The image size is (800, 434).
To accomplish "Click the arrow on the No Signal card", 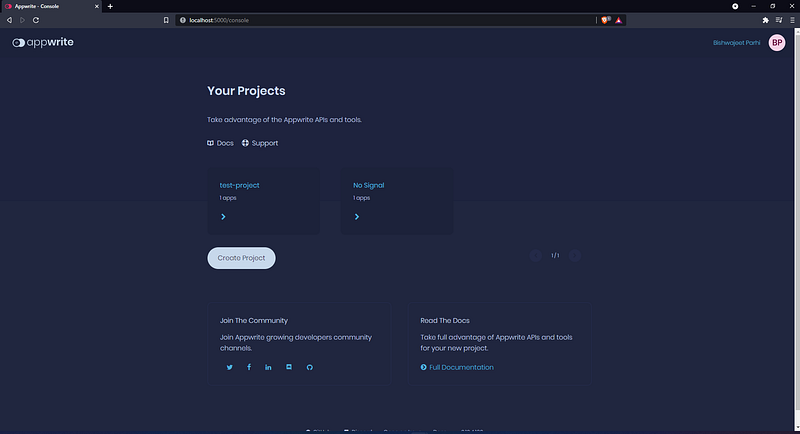I will pyautogui.click(x=357, y=217).
